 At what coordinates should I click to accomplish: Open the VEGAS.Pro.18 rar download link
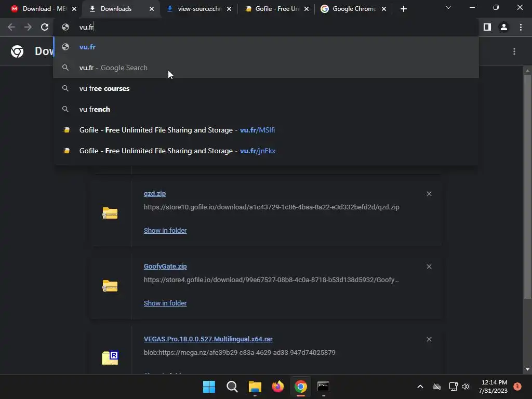pyautogui.click(x=208, y=339)
